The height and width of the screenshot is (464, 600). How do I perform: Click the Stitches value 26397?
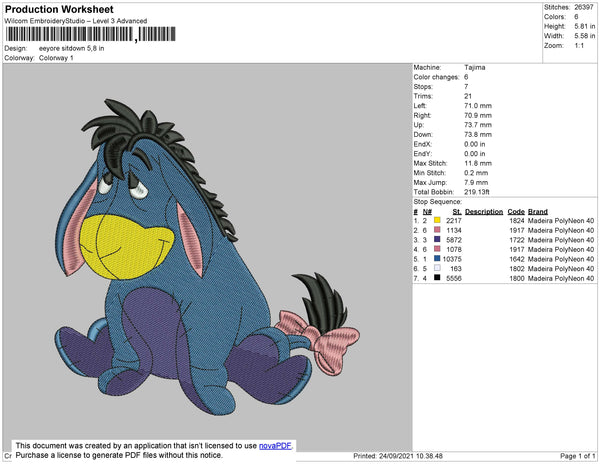click(x=584, y=7)
